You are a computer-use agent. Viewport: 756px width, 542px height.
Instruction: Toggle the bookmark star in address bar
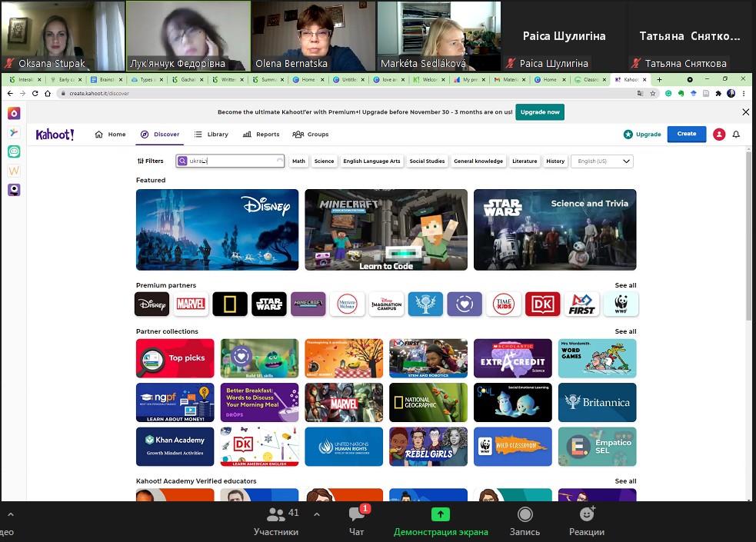tap(653, 93)
